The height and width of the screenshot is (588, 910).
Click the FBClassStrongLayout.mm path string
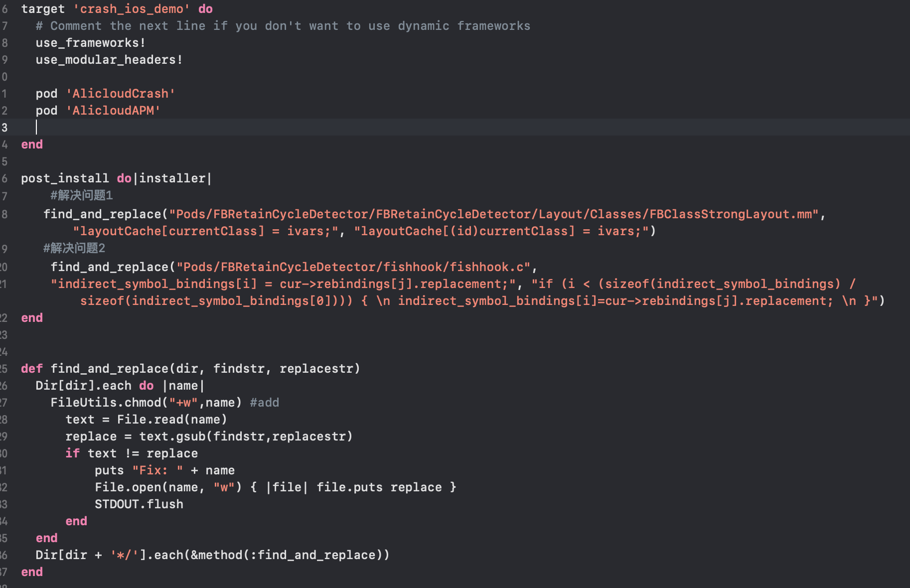pos(494,214)
